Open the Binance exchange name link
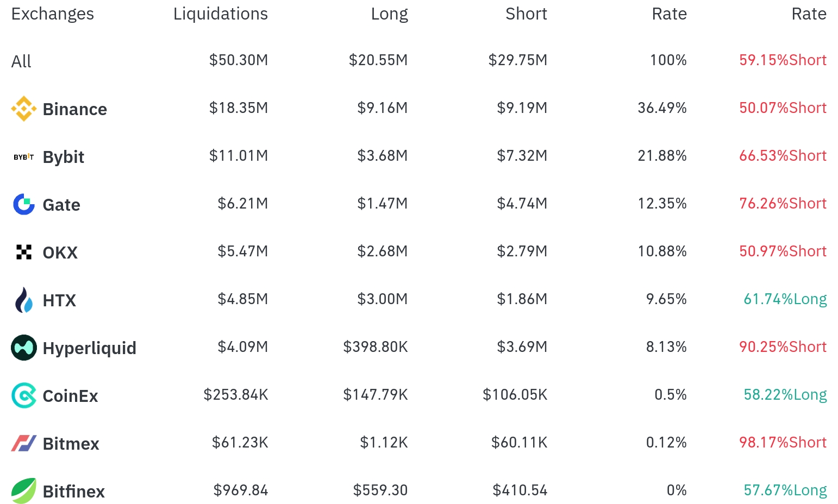 coord(74,109)
